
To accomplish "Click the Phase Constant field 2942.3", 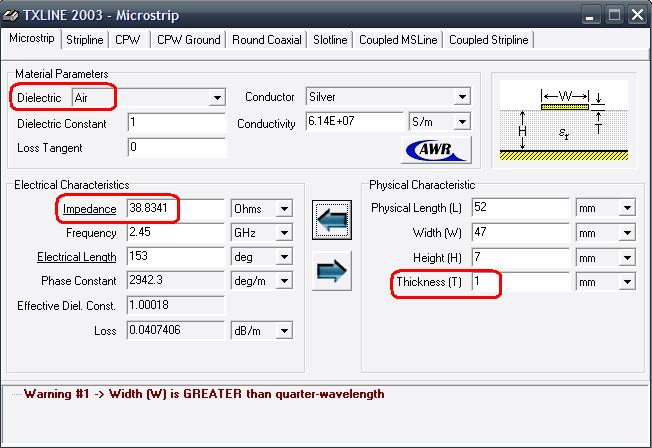I will pos(176,280).
